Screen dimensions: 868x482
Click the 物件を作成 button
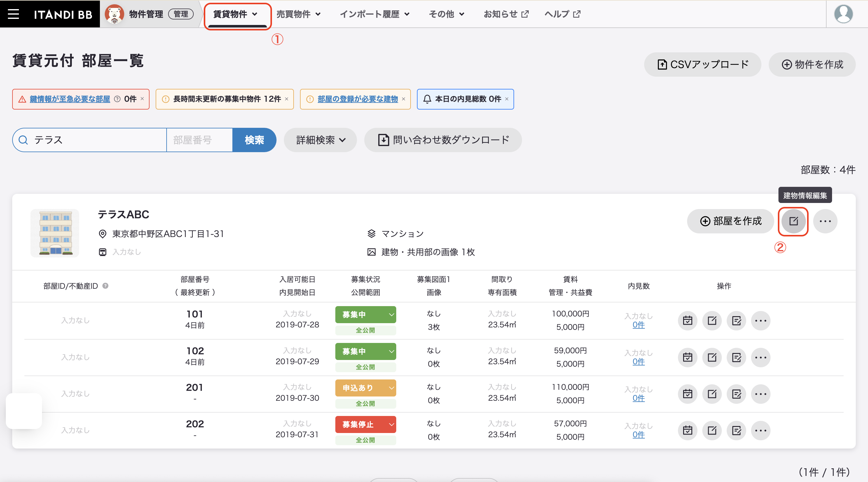pos(812,65)
